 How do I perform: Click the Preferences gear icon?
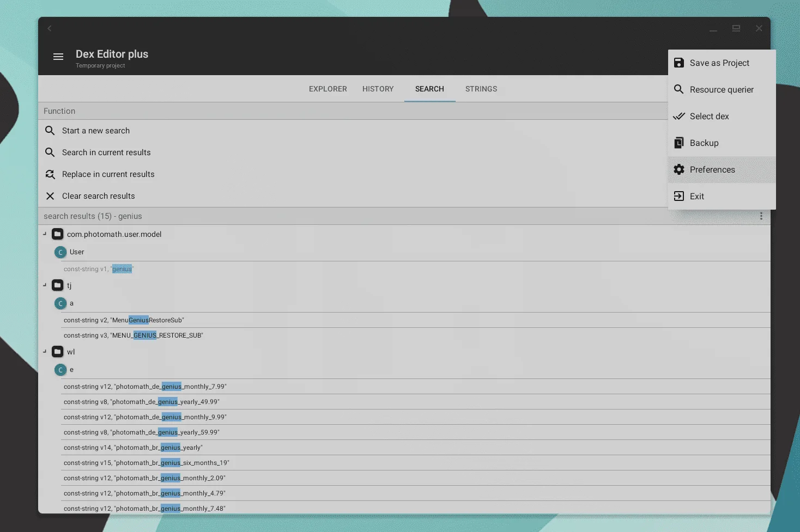click(x=679, y=169)
